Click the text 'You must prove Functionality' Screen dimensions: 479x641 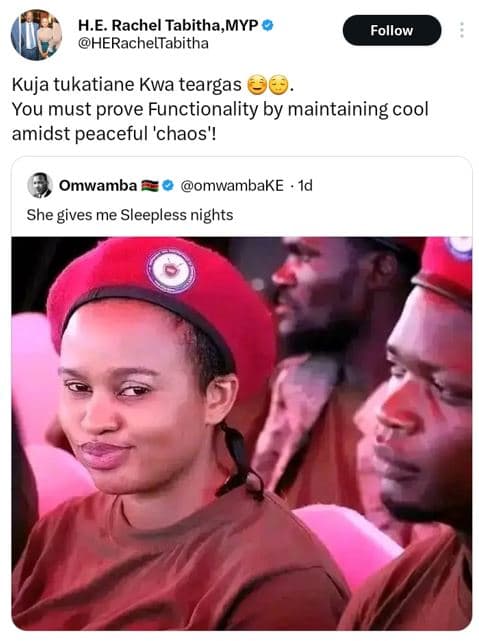coord(135,110)
